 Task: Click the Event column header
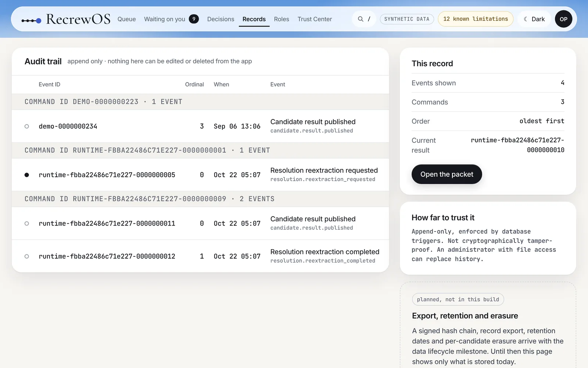[277, 84]
